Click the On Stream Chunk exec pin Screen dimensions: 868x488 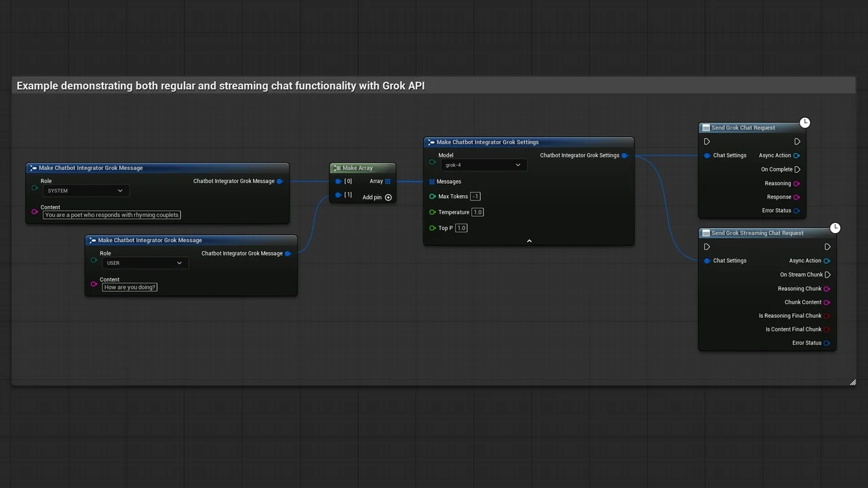pyautogui.click(x=827, y=274)
